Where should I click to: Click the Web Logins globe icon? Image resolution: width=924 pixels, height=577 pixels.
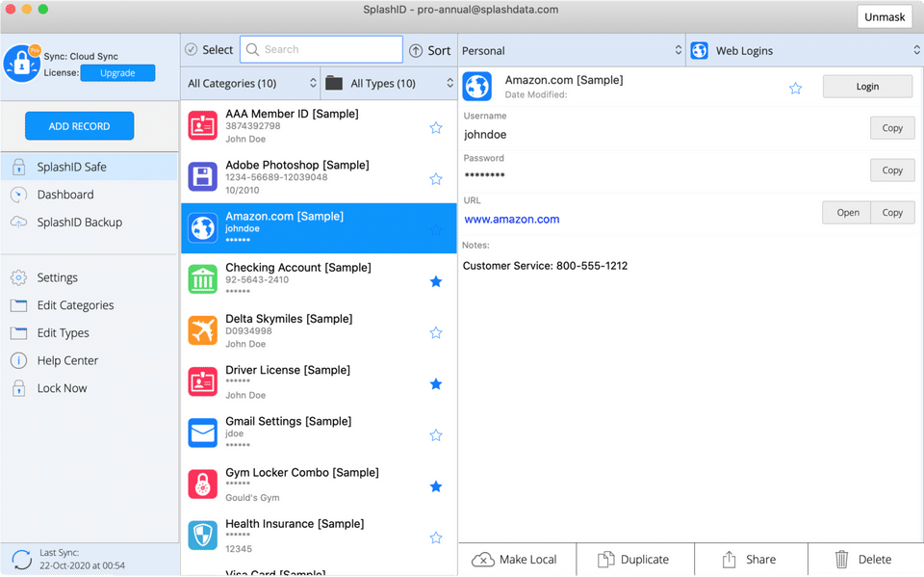[700, 51]
